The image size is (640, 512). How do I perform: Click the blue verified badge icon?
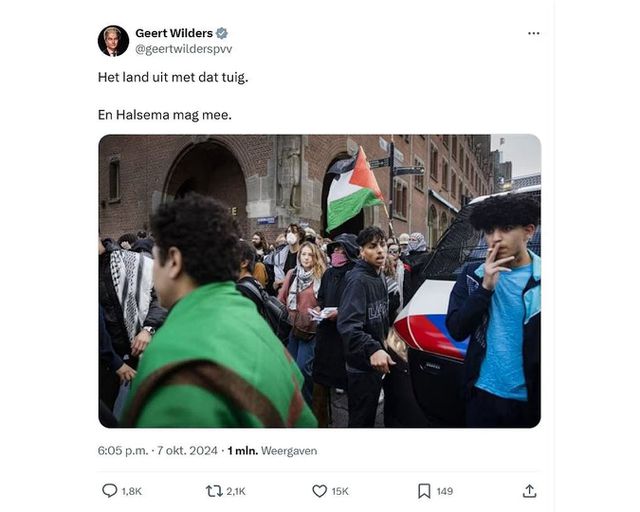click(x=222, y=33)
